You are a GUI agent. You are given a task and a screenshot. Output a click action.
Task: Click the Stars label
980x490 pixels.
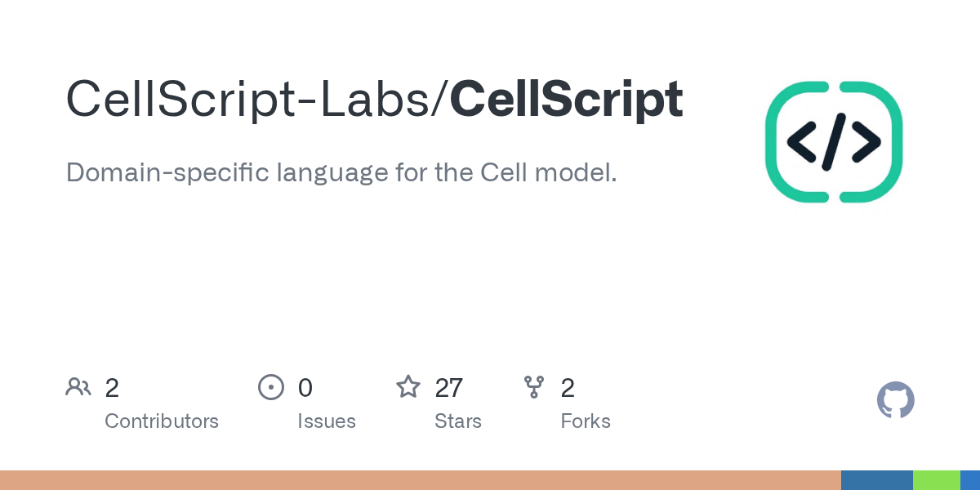click(x=458, y=421)
